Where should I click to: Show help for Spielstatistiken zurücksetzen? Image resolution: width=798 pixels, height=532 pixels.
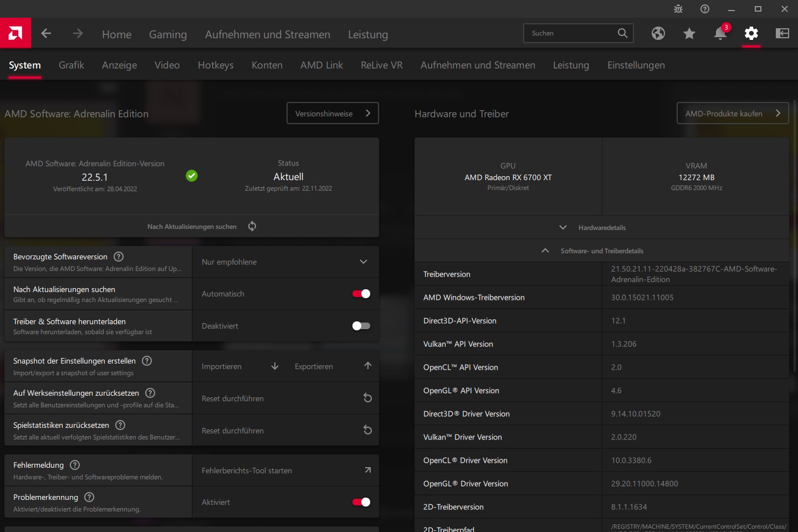120,425
